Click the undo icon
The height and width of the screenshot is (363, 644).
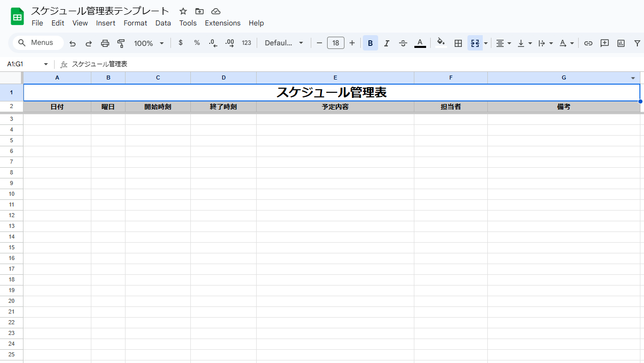click(x=72, y=43)
